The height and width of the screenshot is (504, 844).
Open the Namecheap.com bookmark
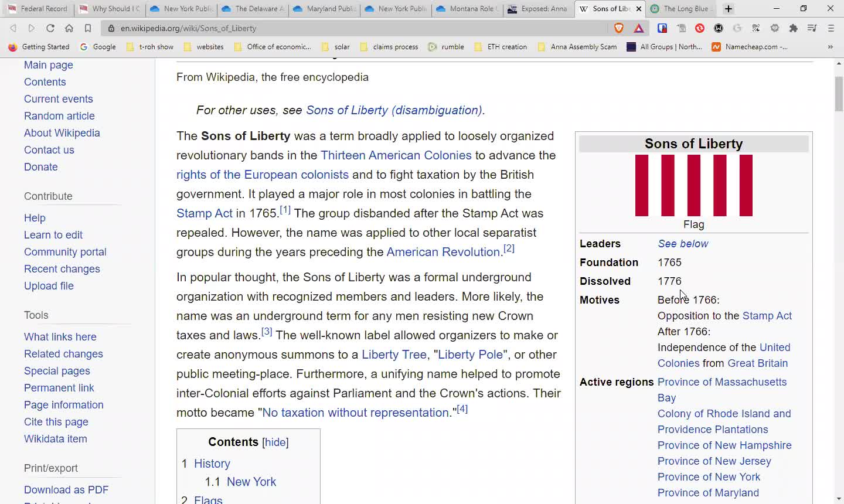(750, 47)
